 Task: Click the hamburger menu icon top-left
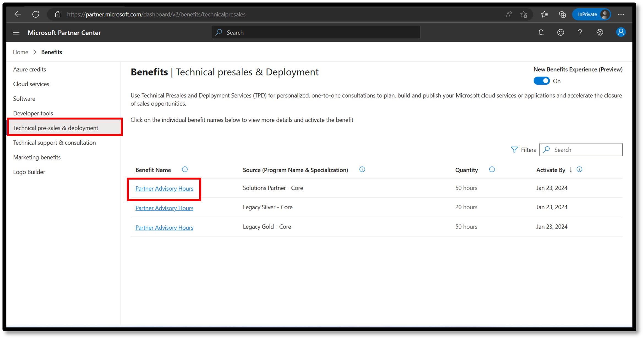point(16,32)
